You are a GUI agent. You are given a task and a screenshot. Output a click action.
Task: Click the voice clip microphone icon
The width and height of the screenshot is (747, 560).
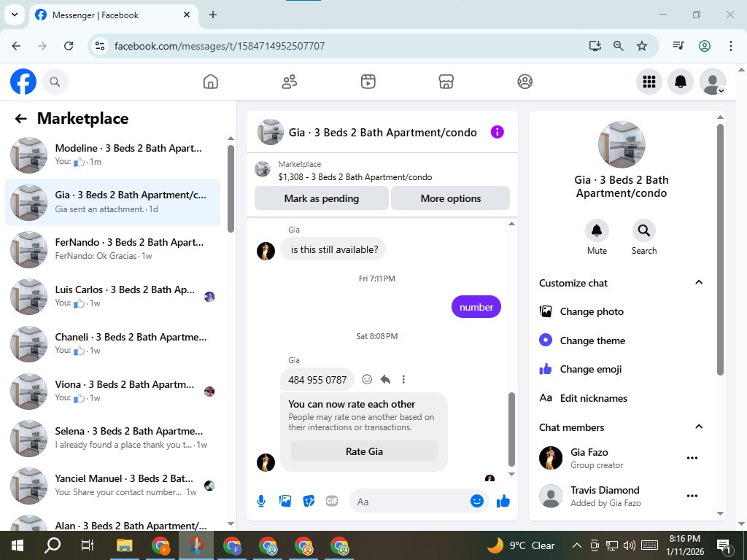click(261, 502)
